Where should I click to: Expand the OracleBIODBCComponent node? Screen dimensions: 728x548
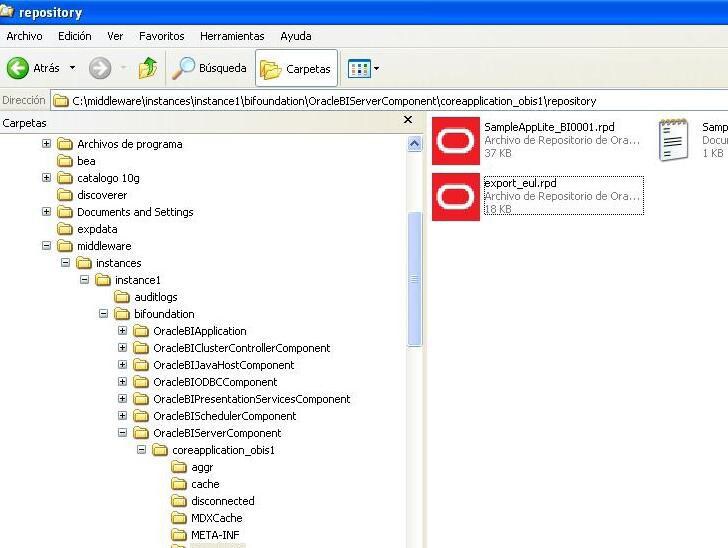123,382
